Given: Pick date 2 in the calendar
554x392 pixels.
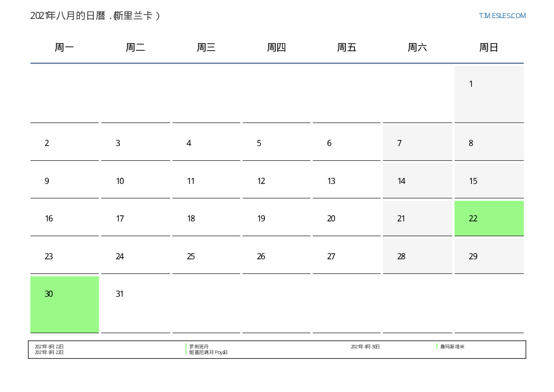Looking at the screenshot, I should click(x=64, y=143).
